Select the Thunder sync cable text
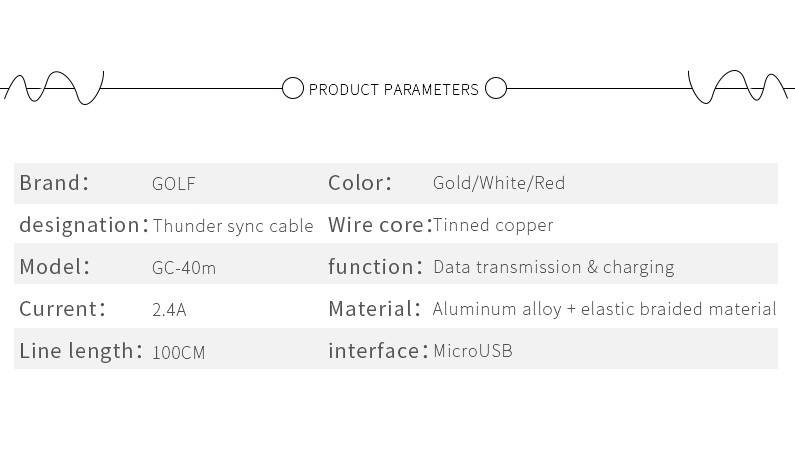The image size is (795, 453). 233,226
